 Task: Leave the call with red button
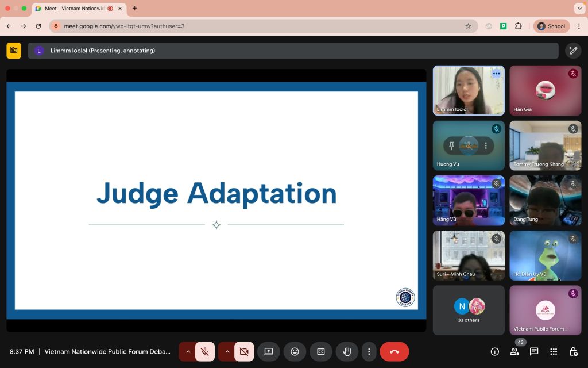pos(394,352)
